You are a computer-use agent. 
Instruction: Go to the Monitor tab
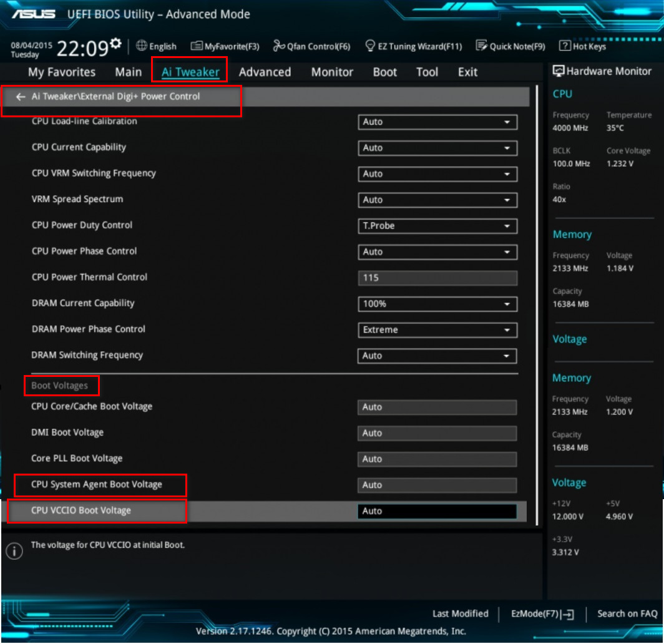click(x=332, y=72)
